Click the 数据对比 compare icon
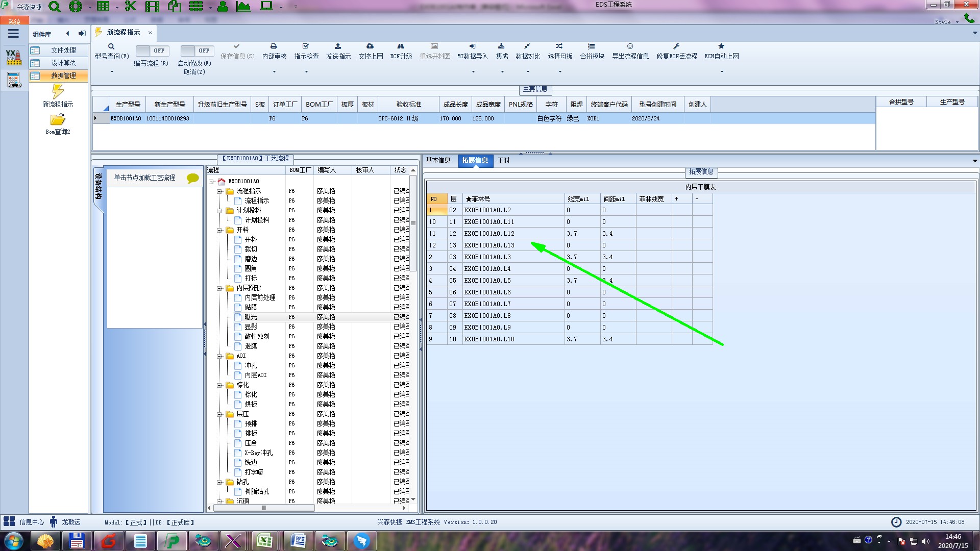Image resolution: width=980 pixels, height=551 pixels. (x=527, y=46)
